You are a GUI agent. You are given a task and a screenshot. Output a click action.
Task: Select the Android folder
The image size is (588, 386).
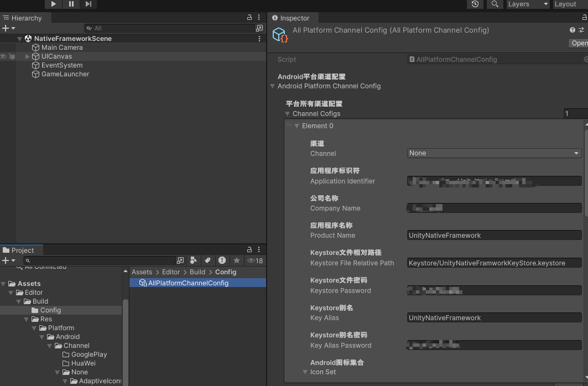[x=67, y=337]
